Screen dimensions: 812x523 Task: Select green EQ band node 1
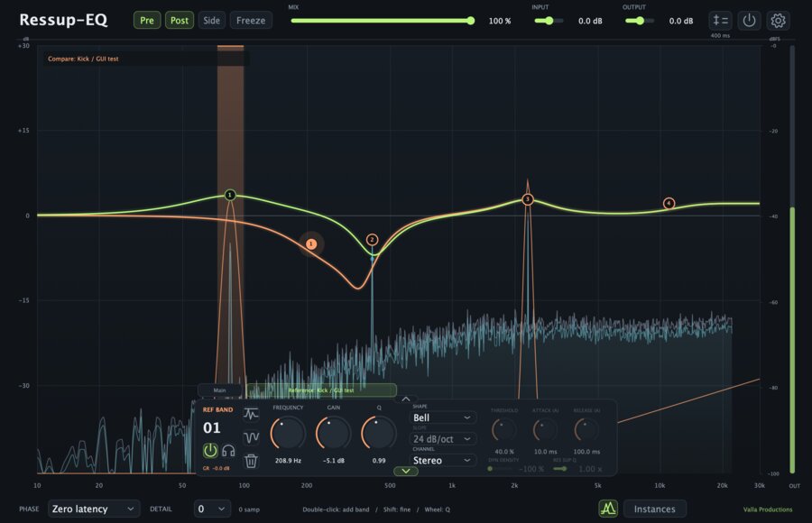click(x=230, y=195)
